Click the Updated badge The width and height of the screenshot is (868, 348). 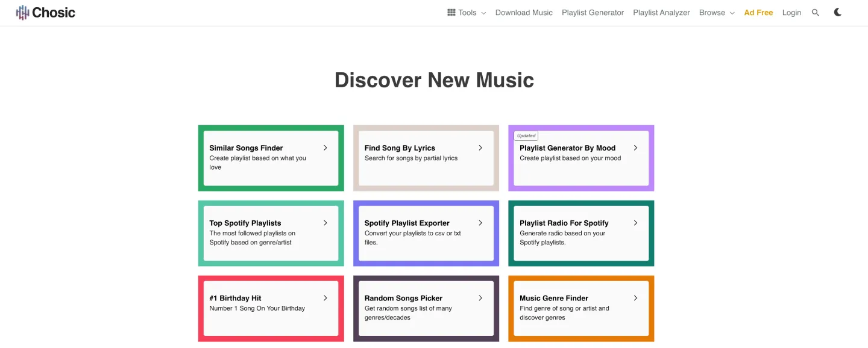[526, 136]
